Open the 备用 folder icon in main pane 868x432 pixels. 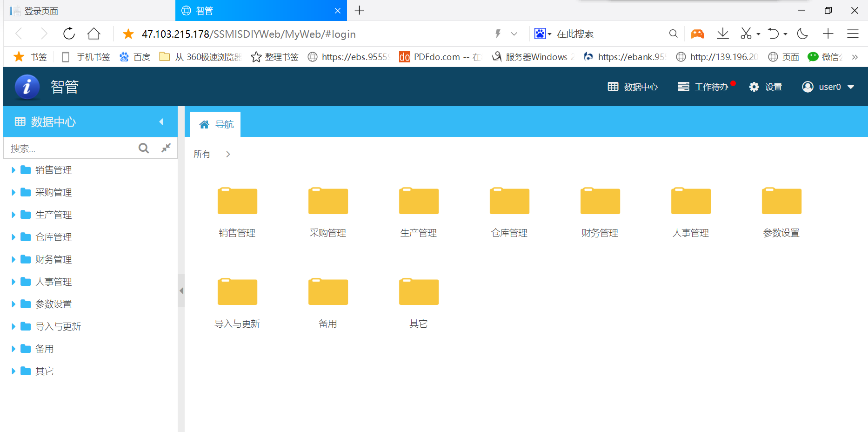coord(328,291)
